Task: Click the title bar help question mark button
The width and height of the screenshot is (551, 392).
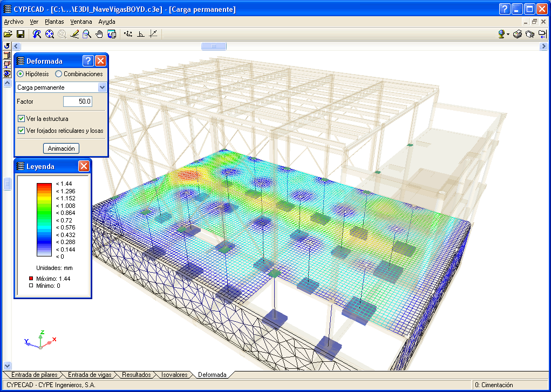Action: click(x=505, y=9)
